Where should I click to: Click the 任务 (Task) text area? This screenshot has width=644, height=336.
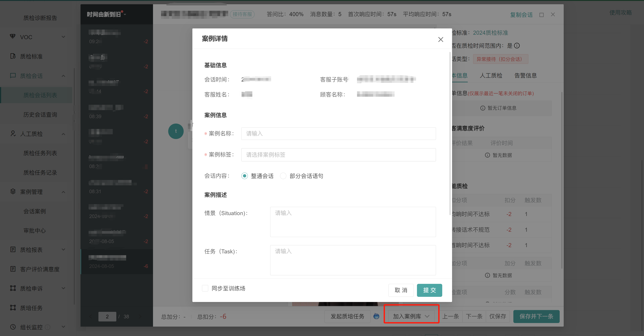[x=353, y=260]
